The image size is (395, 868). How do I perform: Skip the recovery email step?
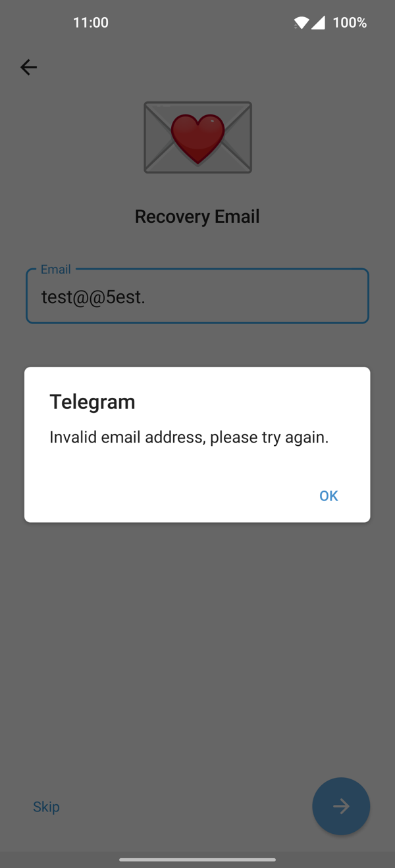tap(46, 807)
